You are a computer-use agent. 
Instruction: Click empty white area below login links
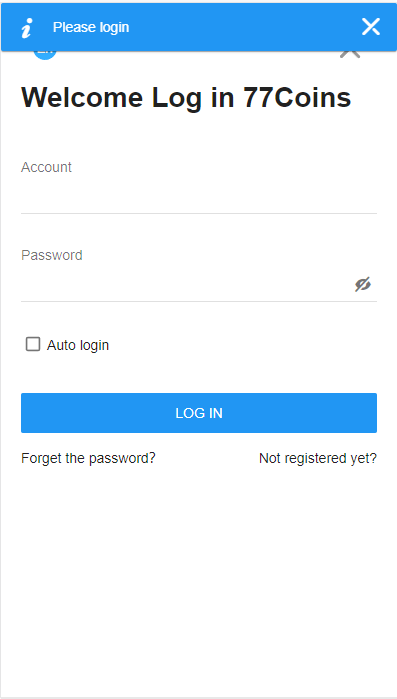[x=199, y=580]
